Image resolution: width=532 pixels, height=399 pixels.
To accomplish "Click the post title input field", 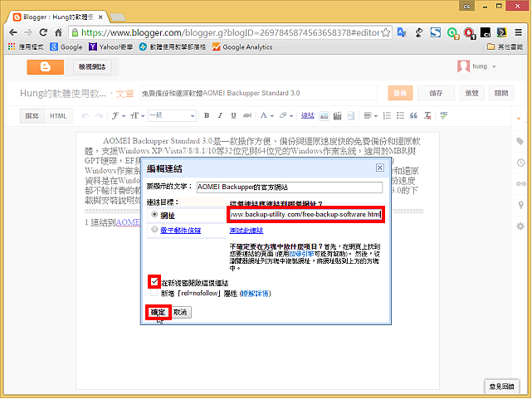I will click(x=258, y=93).
